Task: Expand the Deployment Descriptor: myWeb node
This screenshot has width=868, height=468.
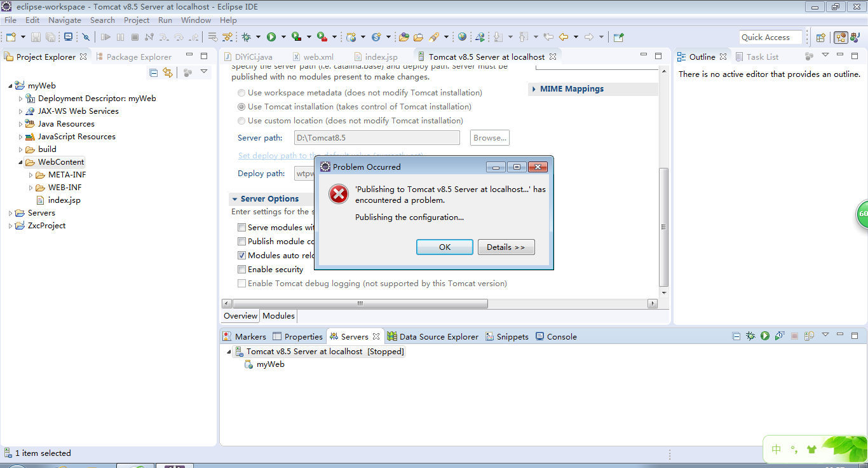Action: [x=20, y=99]
